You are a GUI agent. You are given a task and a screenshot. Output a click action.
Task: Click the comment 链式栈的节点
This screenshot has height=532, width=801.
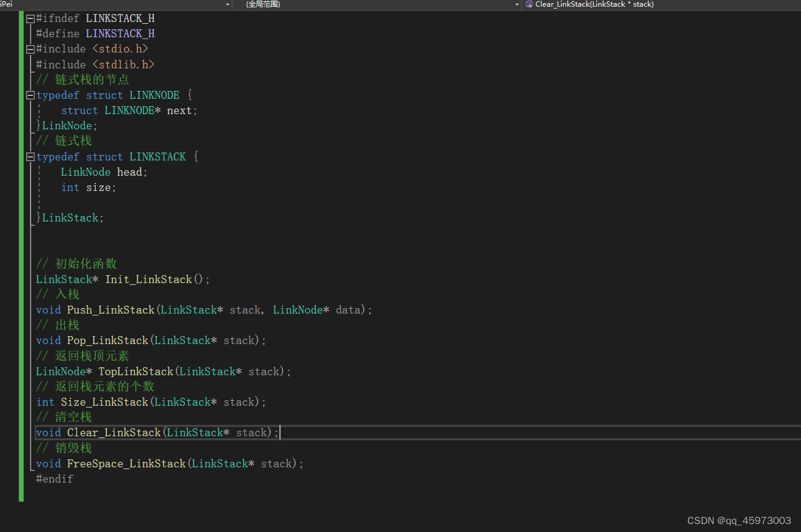point(82,80)
